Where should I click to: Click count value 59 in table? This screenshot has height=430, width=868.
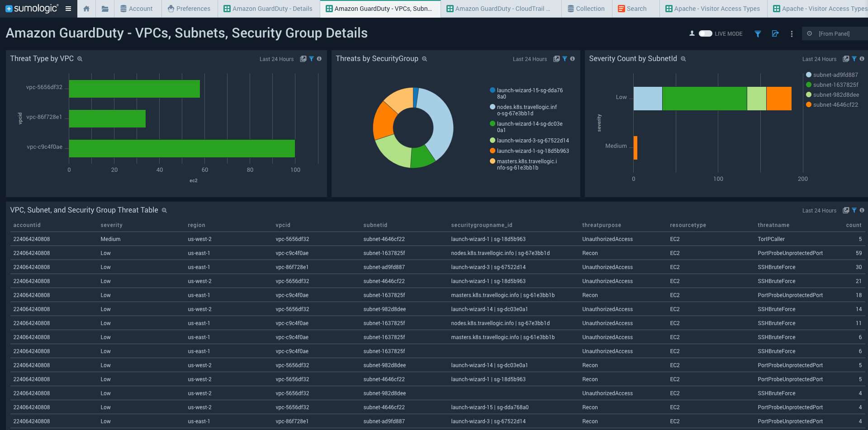[x=859, y=253]
